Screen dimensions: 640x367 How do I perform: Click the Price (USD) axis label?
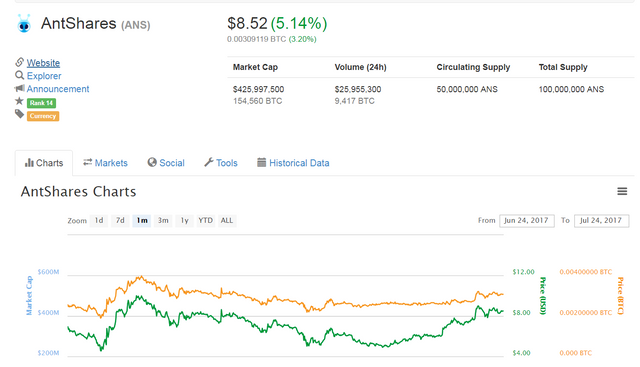[x=543, y=296]
